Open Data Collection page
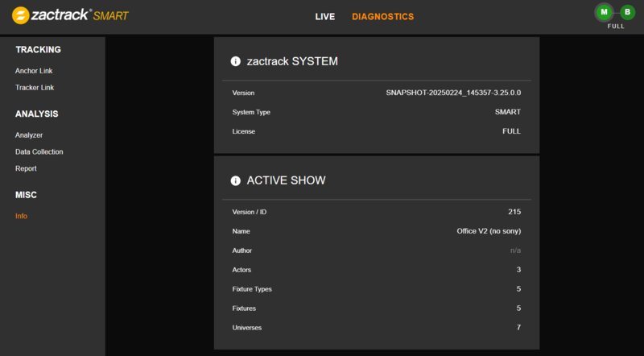The width and height of the screenshot is (644, 356). coord(39,151)
